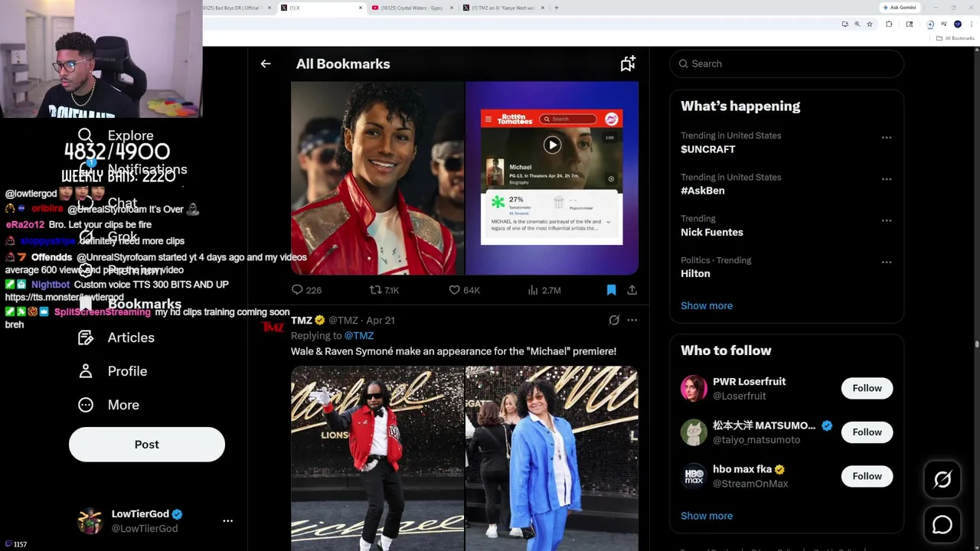Open options for Nick Fuentes trend

tap(887, 220)
